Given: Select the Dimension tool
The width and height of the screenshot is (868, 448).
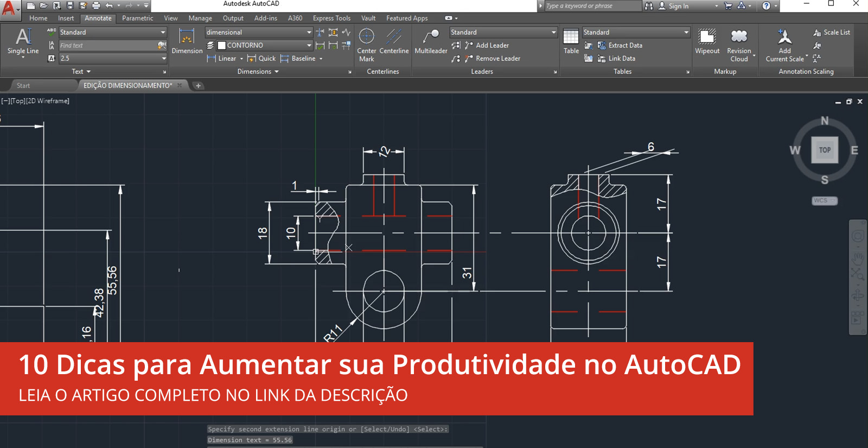Looking at the screenshot, I should click(187, 42).
